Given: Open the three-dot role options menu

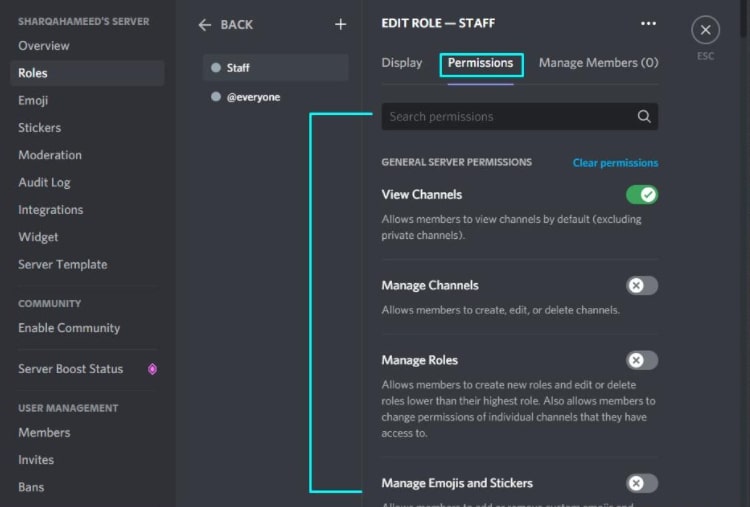Looking at the screenshot, I should 648,23.
